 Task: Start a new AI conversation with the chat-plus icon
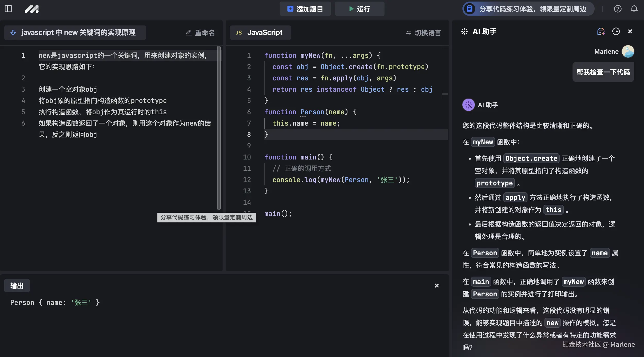601,31
